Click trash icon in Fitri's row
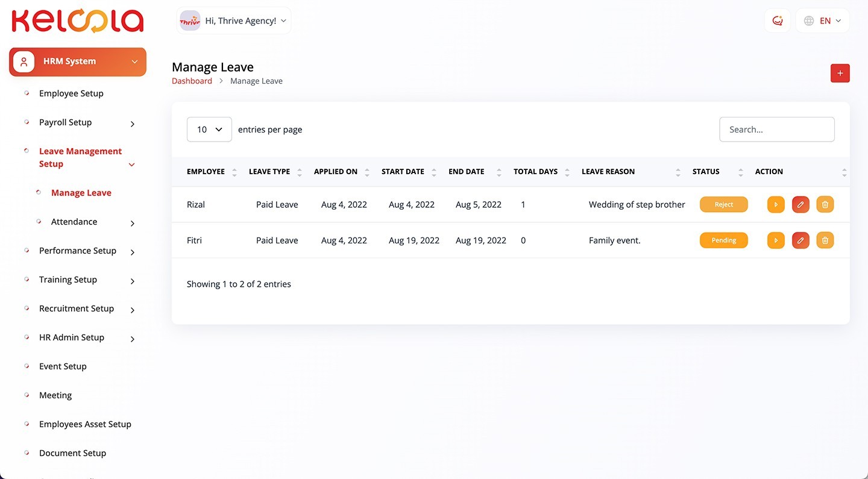 coord(825,240)
